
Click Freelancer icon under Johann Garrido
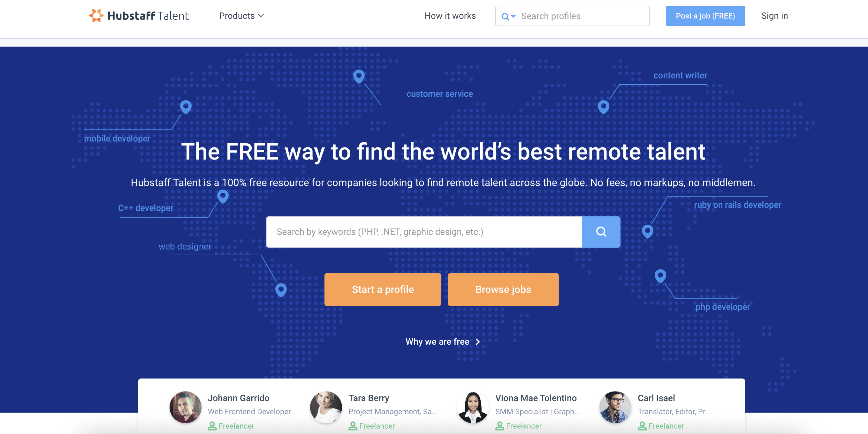pyautogui.click(x=212, y=426)
